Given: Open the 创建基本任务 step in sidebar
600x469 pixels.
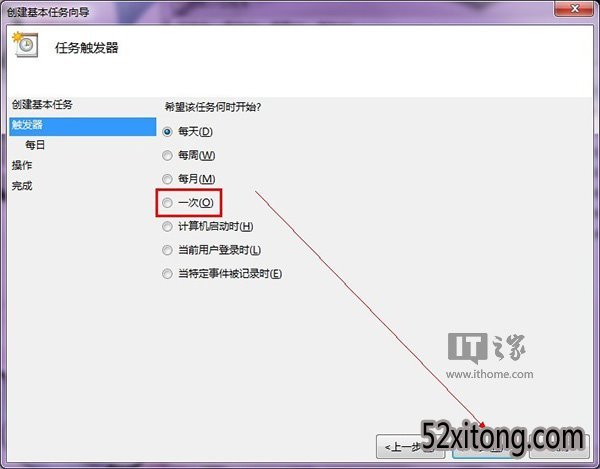Looking at the screenshot, I should 42,104.
